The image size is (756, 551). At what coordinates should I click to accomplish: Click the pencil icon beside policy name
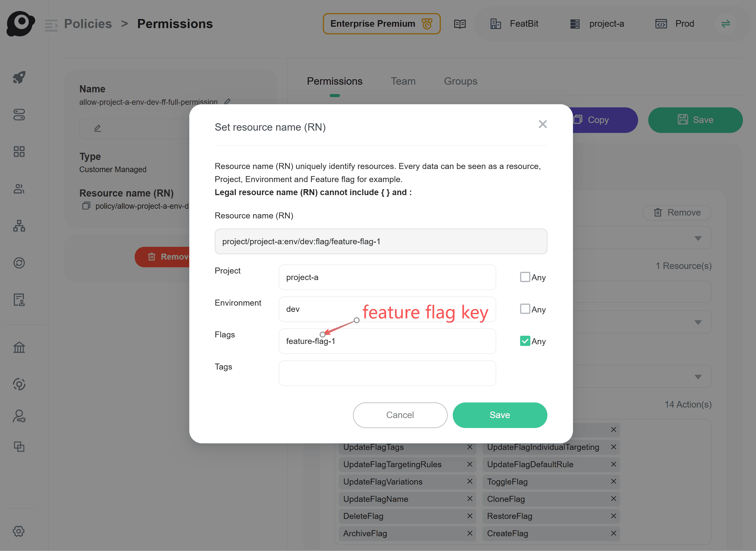(x=227, y=101)
